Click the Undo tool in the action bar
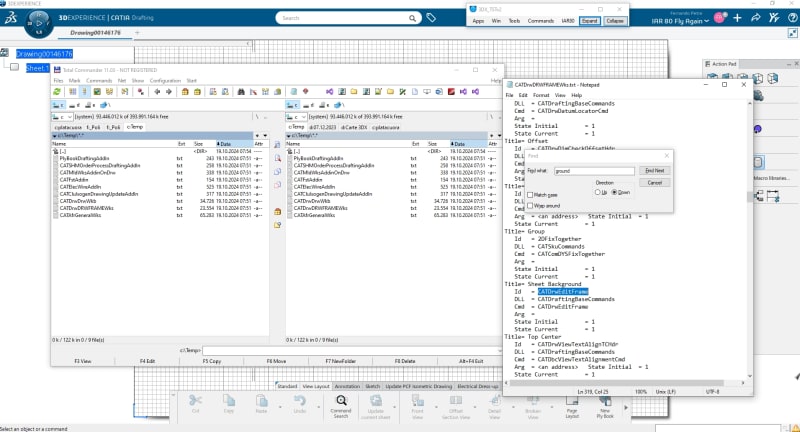Image resolution: width=800 pixels, height=432 pixels. [300, 404]
